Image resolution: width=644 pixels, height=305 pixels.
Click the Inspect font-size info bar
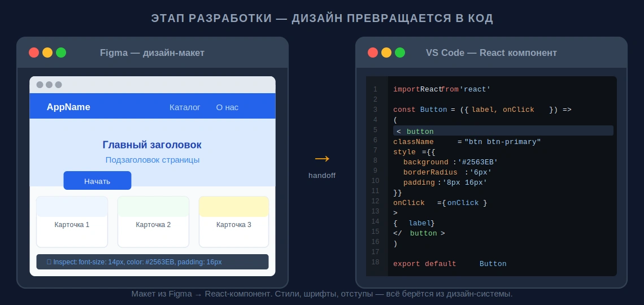[x=153, y=262]
